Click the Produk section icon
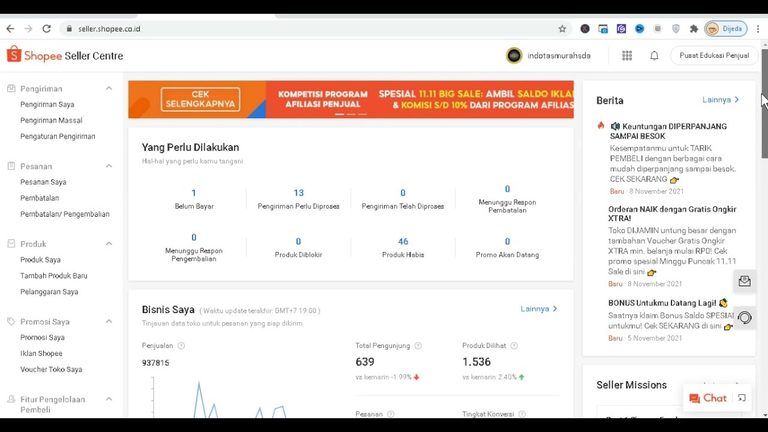 (11, 243)
